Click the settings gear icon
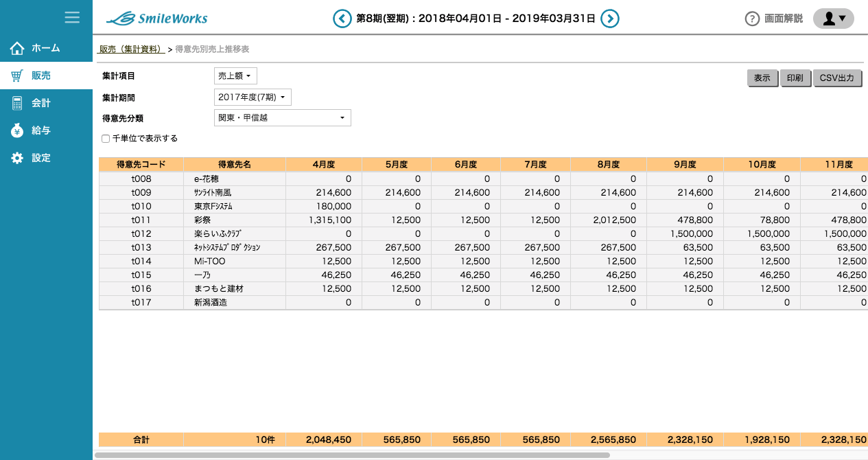The height and width of the screenshot is (460, 868). click(17, 158)
